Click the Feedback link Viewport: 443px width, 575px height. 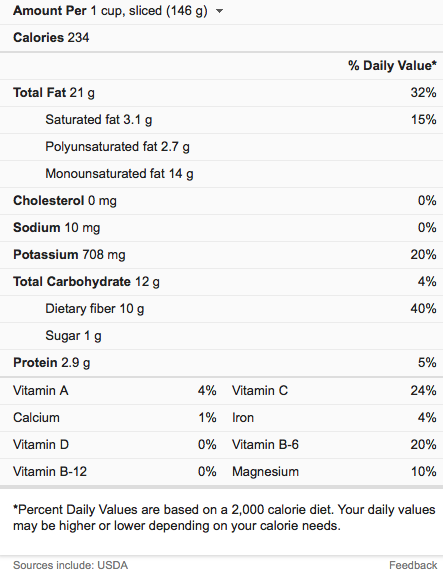coord(413,565)
